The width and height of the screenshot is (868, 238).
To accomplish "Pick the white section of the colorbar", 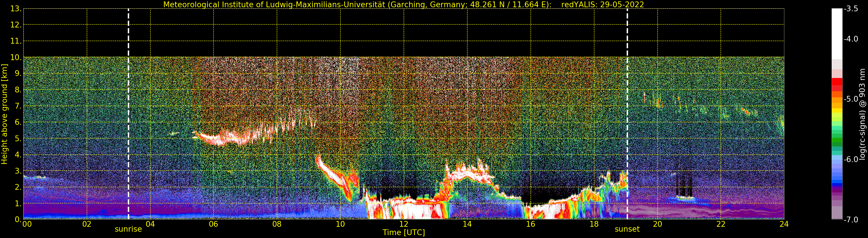I will pyautogui.click(x=837, y=34).
